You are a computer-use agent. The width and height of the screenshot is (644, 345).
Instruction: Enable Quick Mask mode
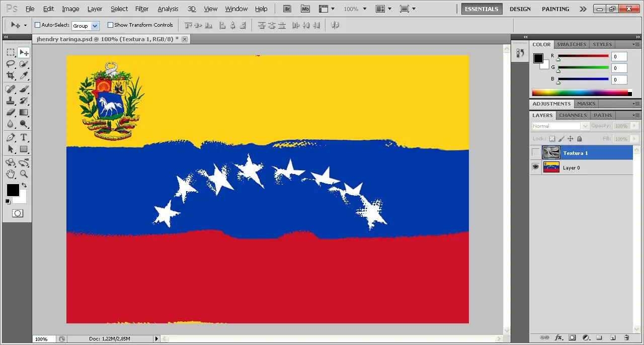click(x=18, y=213)
